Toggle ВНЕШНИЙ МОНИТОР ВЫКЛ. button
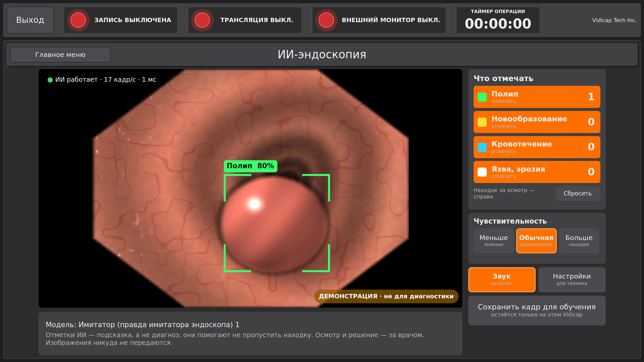This screenshot has width=644, height=362. point(379,20)
